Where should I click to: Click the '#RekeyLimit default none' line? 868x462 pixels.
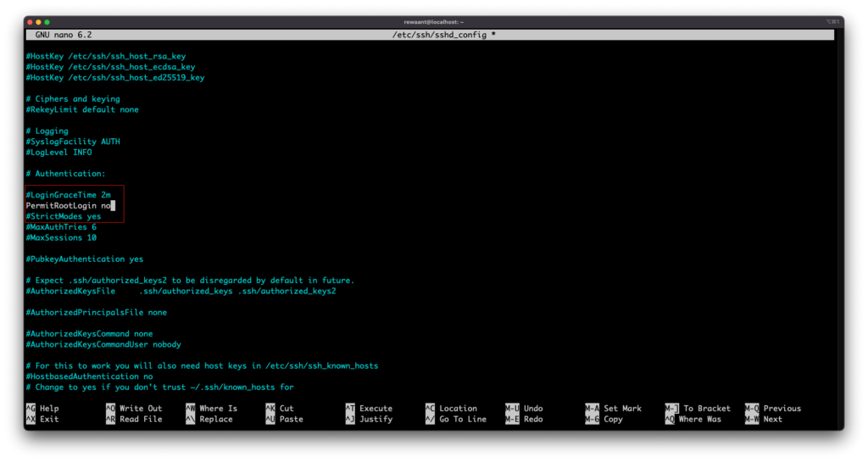coord(82,109)
